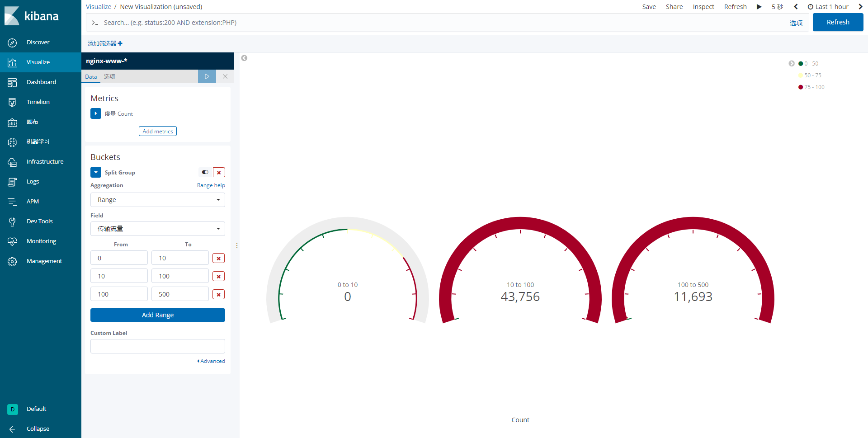Open APM icon in sidebar
868x438 pixels.
coord(12,202)
